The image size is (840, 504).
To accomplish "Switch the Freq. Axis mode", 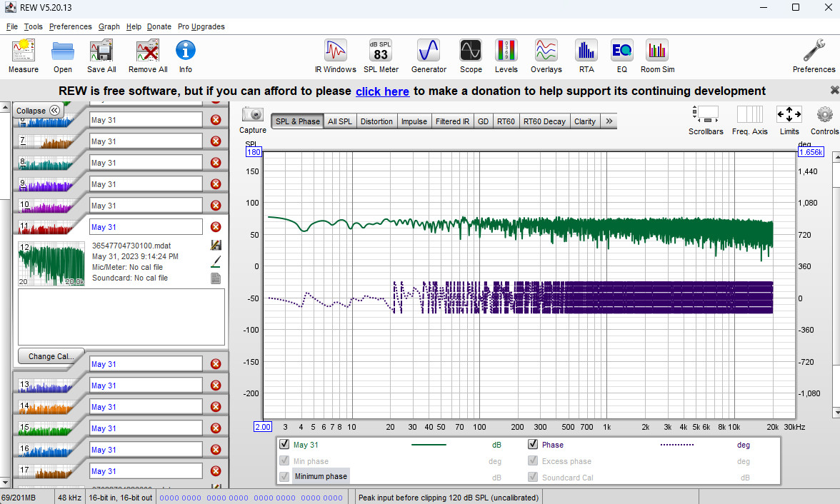I will pyautogui.click(x=749, y=114).
